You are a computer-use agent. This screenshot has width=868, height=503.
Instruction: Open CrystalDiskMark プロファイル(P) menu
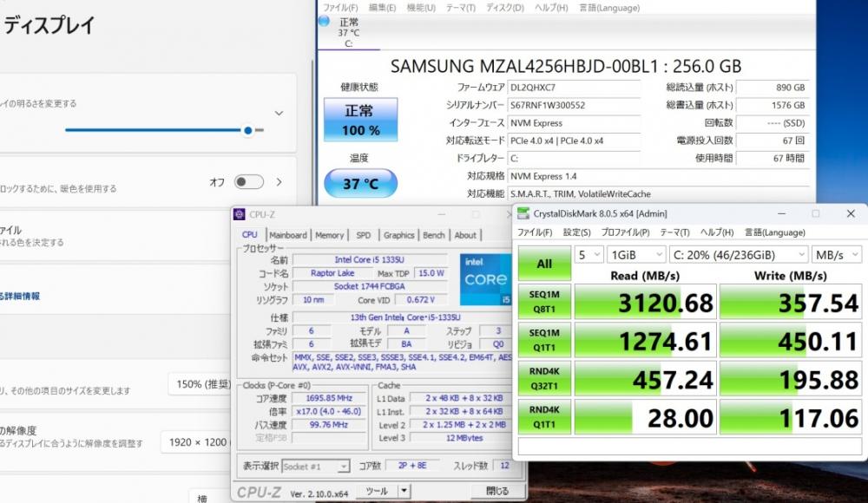626,232
